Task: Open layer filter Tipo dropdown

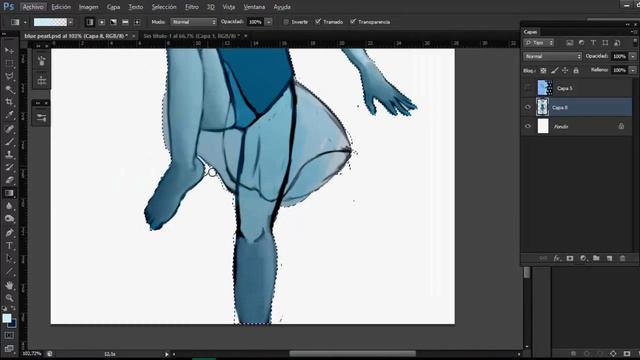Action: coord(539,42)
